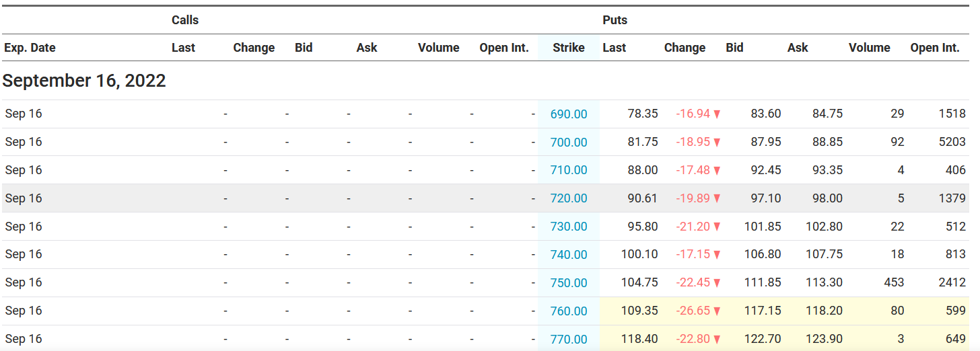This screenshot has height=351, width=980.
Task: Open the 730.00 strike link
Action: pyautogui.click(x=569, y=227)
